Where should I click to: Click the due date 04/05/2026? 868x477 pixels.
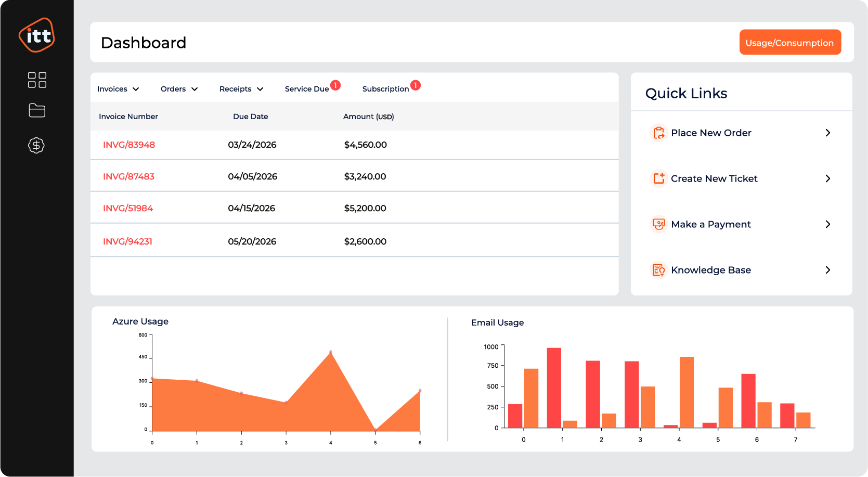(253, 176)
